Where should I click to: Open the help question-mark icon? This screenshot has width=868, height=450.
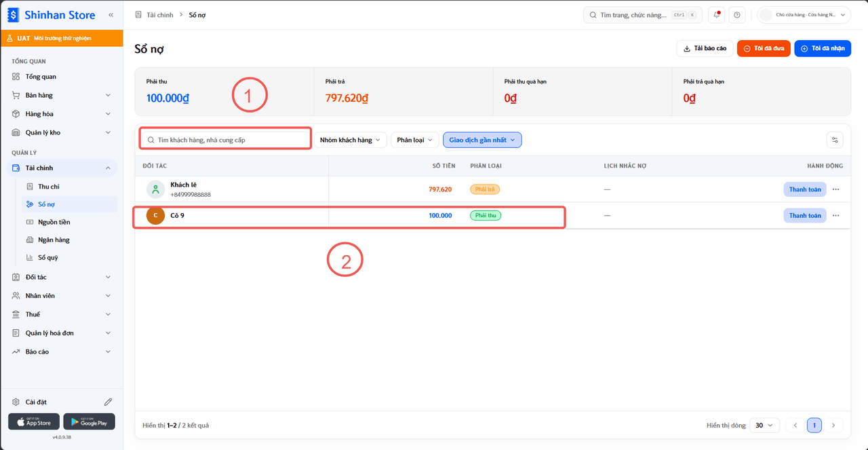pyautogui.click(x=737, y=15)
